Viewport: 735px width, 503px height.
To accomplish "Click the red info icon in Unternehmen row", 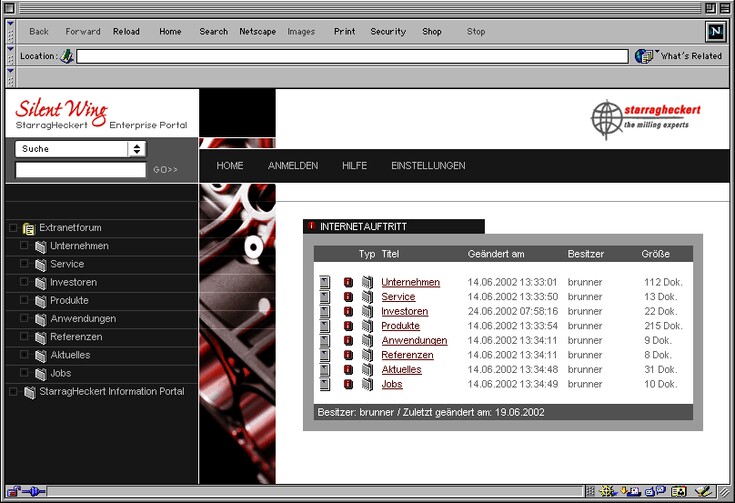I will (348, 282).
